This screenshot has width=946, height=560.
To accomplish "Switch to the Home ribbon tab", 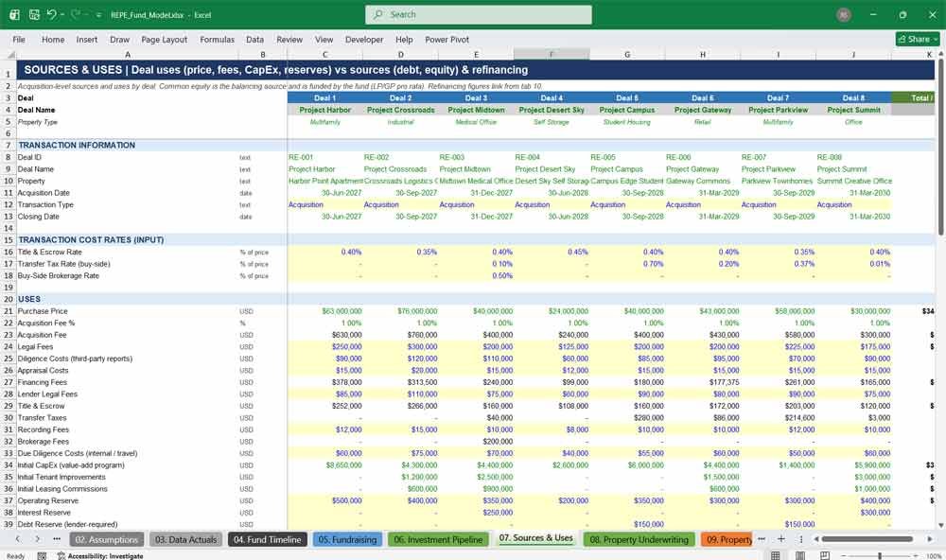I will pos(53,39).
